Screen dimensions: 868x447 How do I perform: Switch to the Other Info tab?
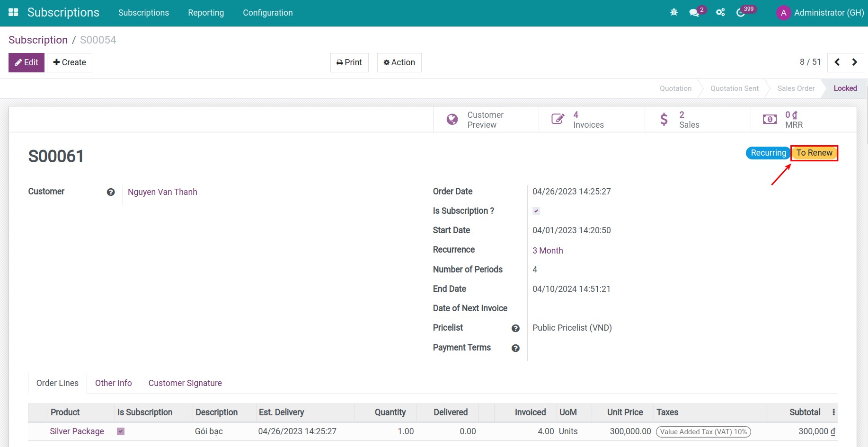(x=113, y=383)
